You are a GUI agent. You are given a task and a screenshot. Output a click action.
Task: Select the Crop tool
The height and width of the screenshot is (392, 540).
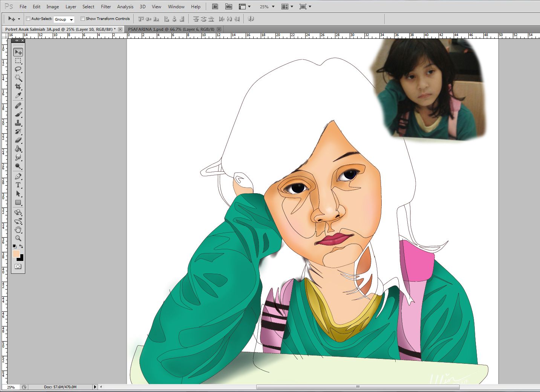18,87
